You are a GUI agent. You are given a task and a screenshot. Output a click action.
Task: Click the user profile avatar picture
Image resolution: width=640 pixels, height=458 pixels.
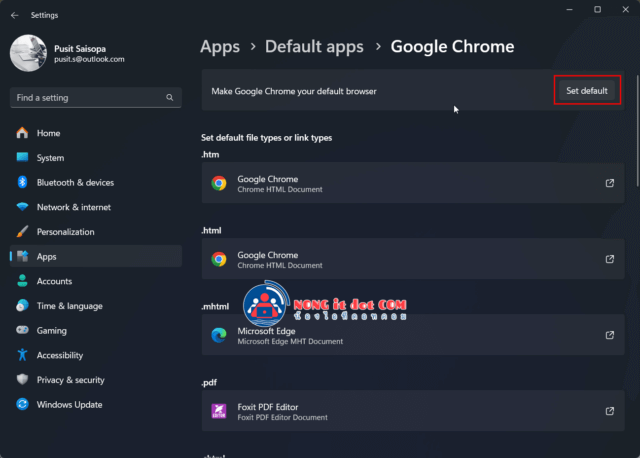click(28, 53)
